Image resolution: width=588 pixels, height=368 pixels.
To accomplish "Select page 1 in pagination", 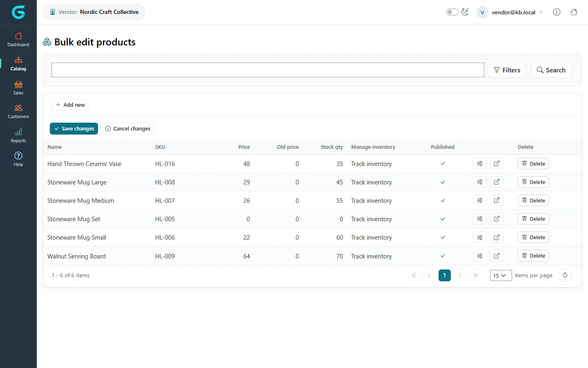I will pyautogui.click(x=445, y=275).
